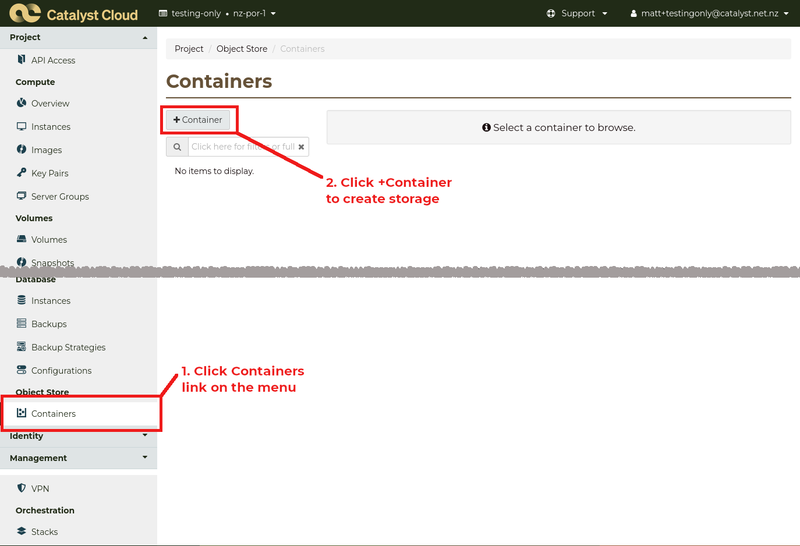Open Server Groups in the sidebar
The height and width of the screenshot is (546, 800).
pos(60,196)
